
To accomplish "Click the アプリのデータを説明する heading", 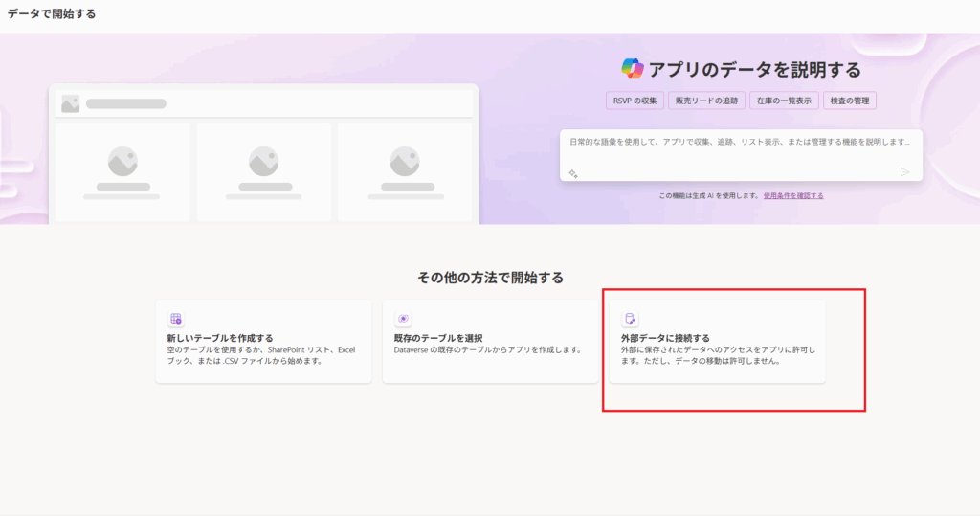I will 754,69.
